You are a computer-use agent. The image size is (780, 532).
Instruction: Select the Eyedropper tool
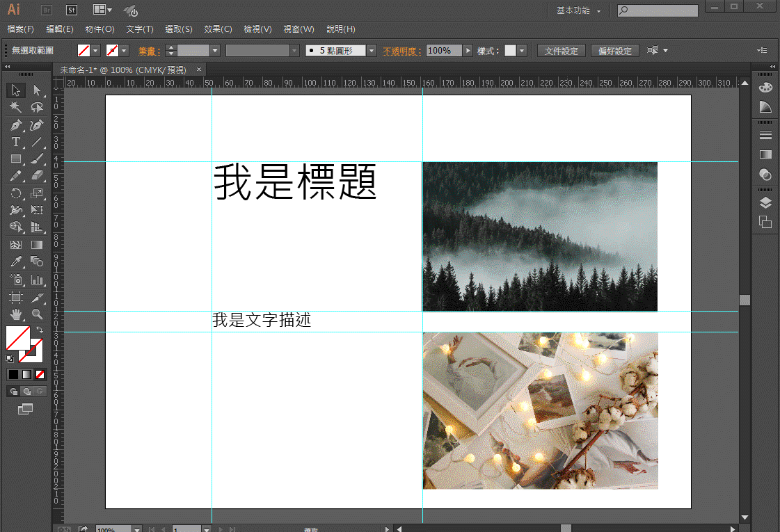click(16, 261)
